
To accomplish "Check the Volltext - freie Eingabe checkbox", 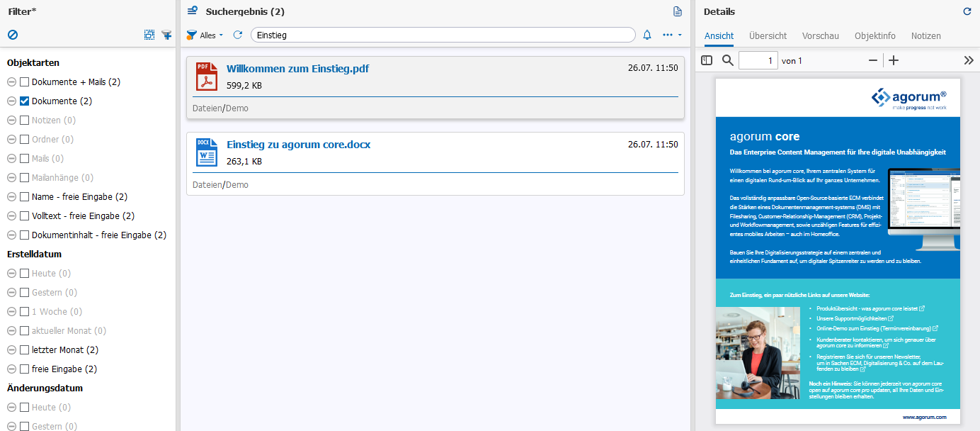I will click(x=25, y=216).
